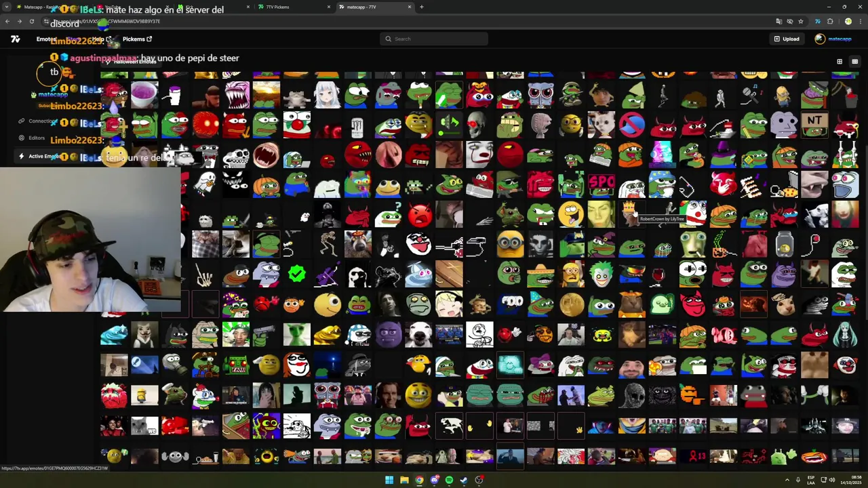868x488 pixels.
Task: Open the matecapp profile menu
Action: click(x=833, y=39)
